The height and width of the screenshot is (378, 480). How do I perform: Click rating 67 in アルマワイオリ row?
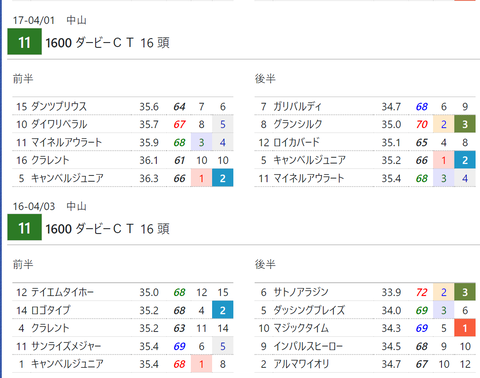(422, 365)
